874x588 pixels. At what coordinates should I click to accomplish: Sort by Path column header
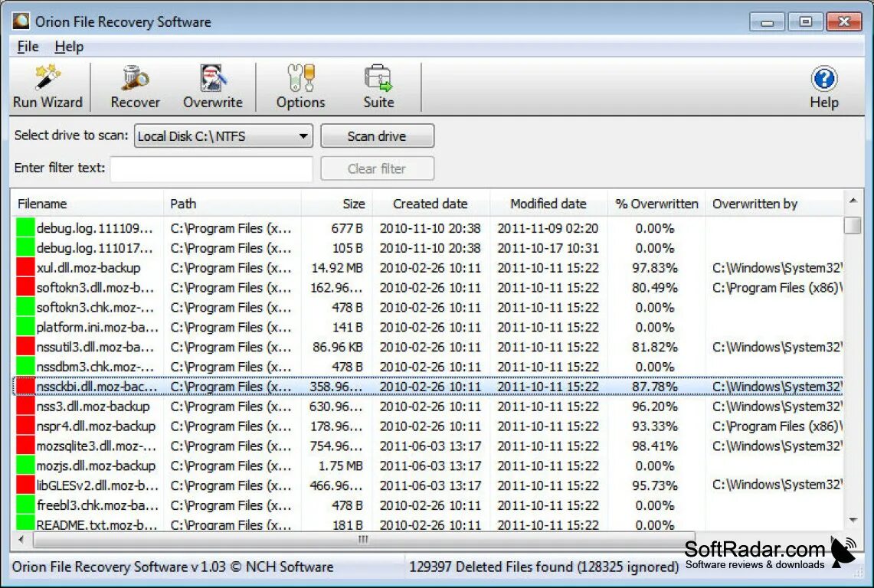click(232, 204)
